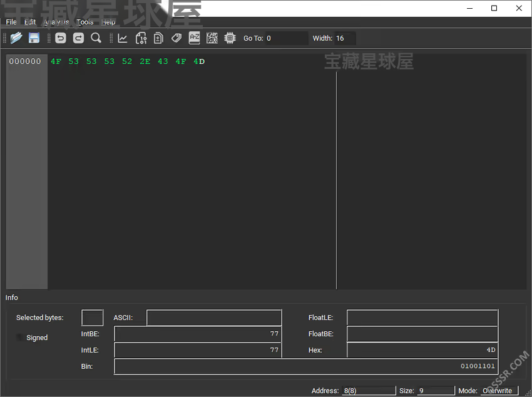Save the file using the floppy icon
Viewport: 532px width, 397px height.
pyautogui.click(x=34, y=38)
